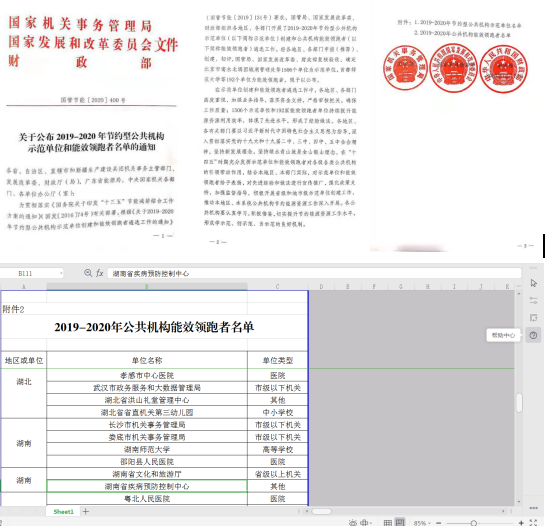Switch to normal grid view
547x526 pixels.
pyautogui.click(x=388, y=523)
